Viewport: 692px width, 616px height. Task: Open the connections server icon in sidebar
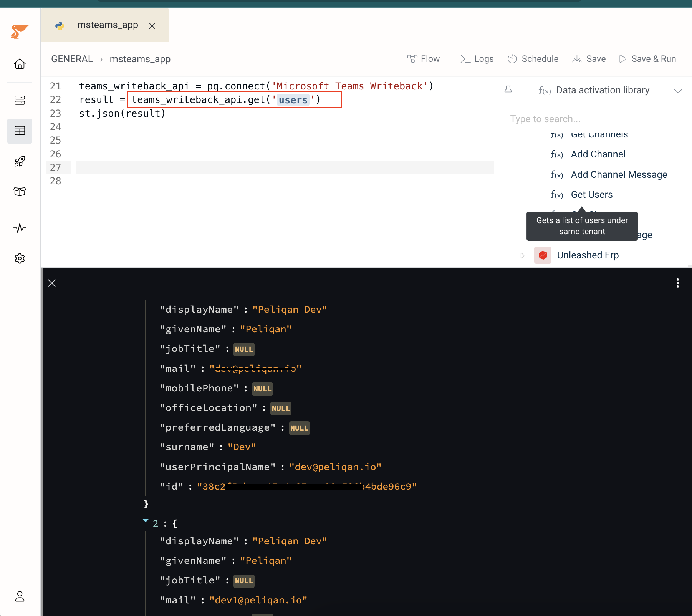coord(20,100)
